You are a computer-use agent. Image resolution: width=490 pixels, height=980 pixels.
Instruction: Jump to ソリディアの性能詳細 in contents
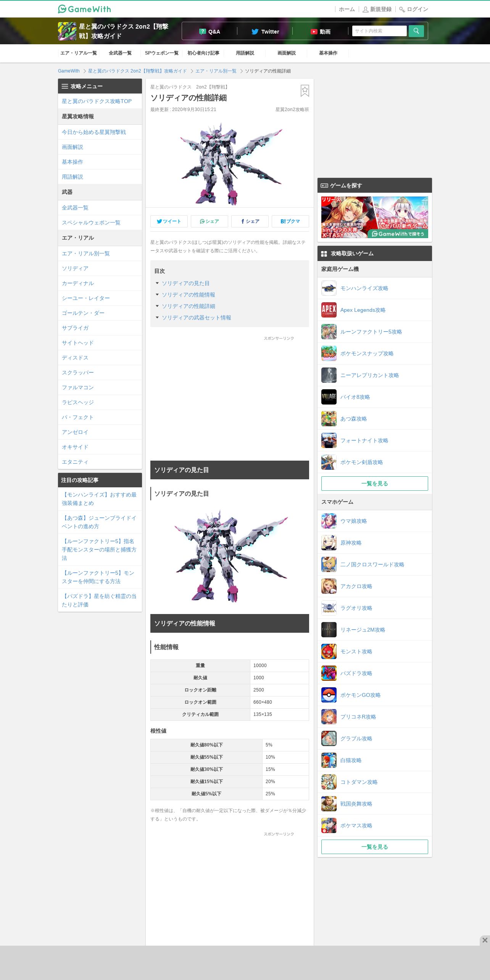tap(188, 306)
